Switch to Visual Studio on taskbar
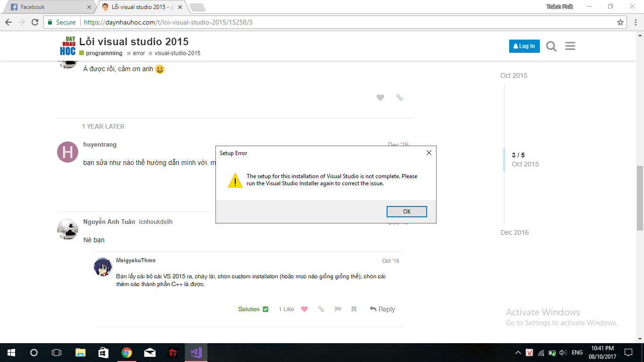 196,353
